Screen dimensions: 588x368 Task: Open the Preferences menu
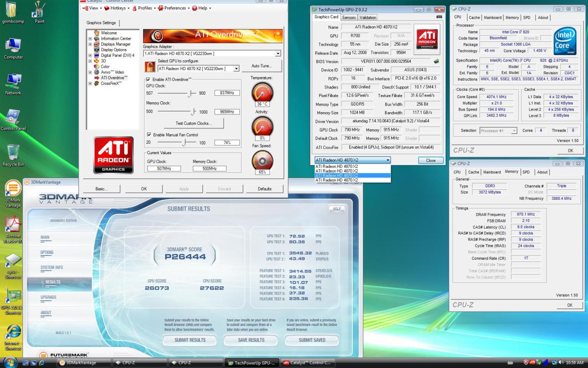174,8
